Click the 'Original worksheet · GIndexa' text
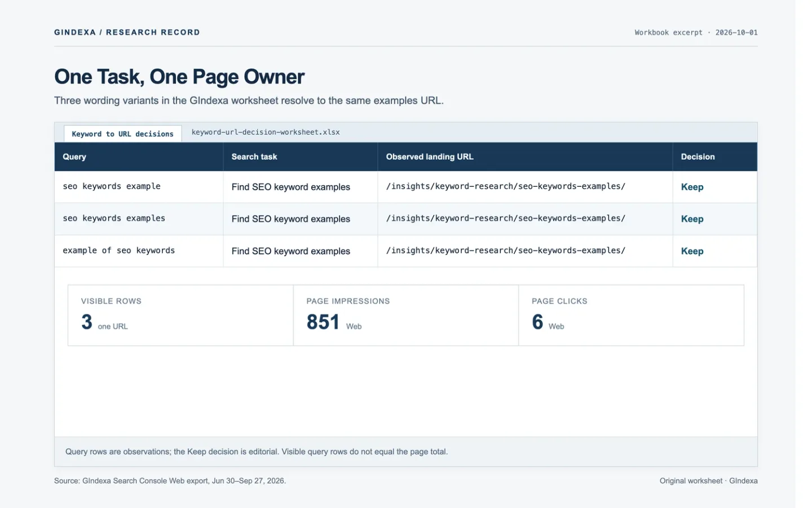The width and height of the screenshot is (812, 508). [x=708, y=481]
